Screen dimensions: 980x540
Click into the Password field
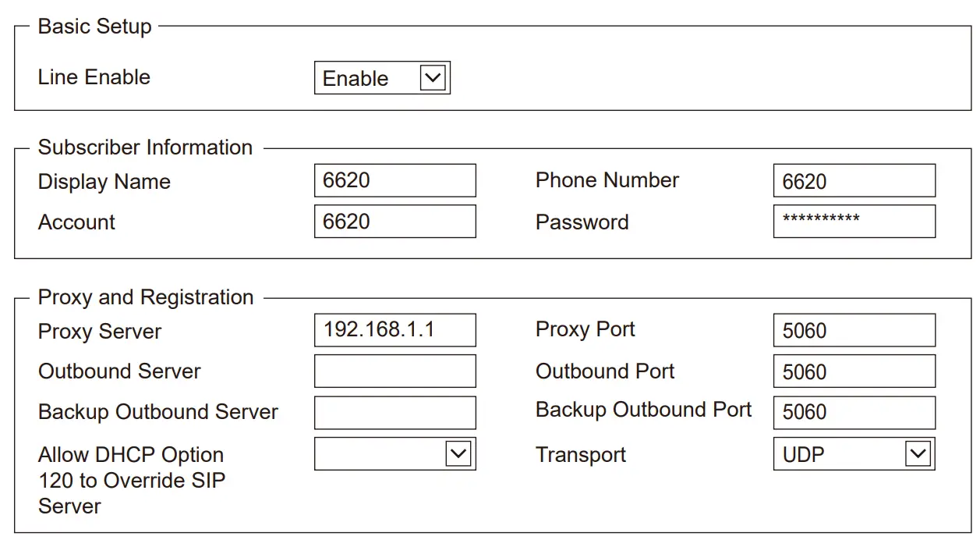[x=854, y=222]
